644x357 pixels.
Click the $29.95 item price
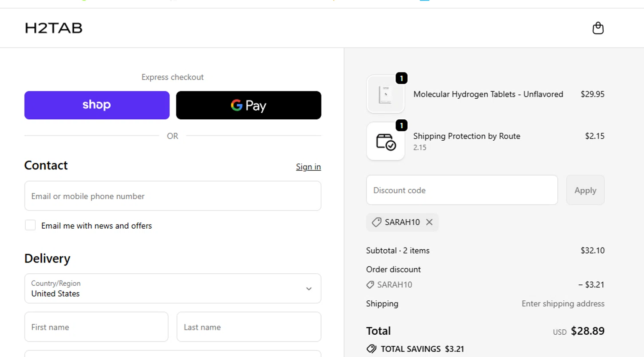[592, 94]
